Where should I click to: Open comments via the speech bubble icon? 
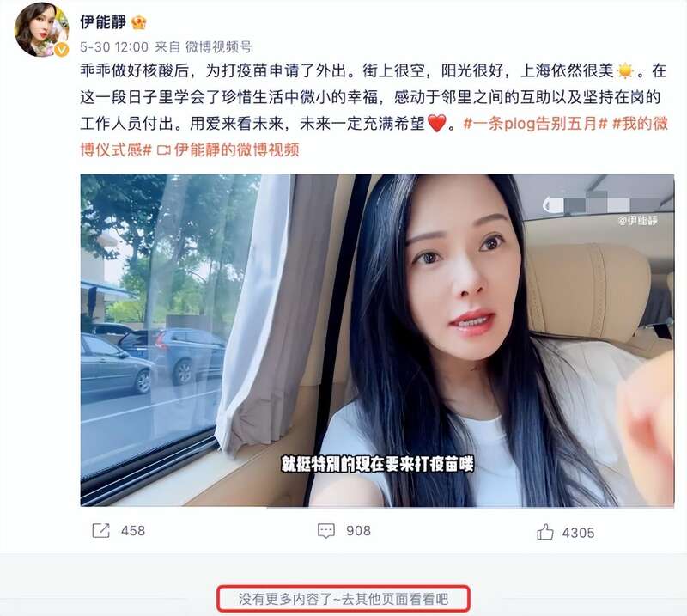pos(326,531)
